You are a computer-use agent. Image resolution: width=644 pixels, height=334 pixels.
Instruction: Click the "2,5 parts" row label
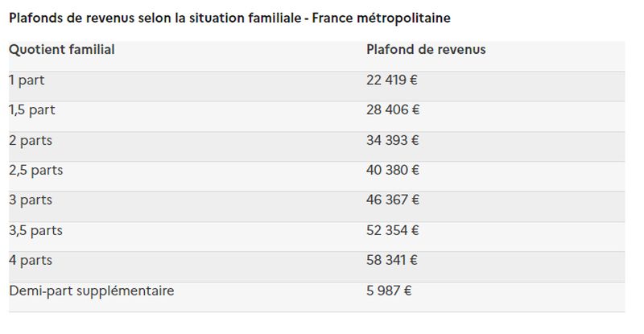(x=35, y=170)
